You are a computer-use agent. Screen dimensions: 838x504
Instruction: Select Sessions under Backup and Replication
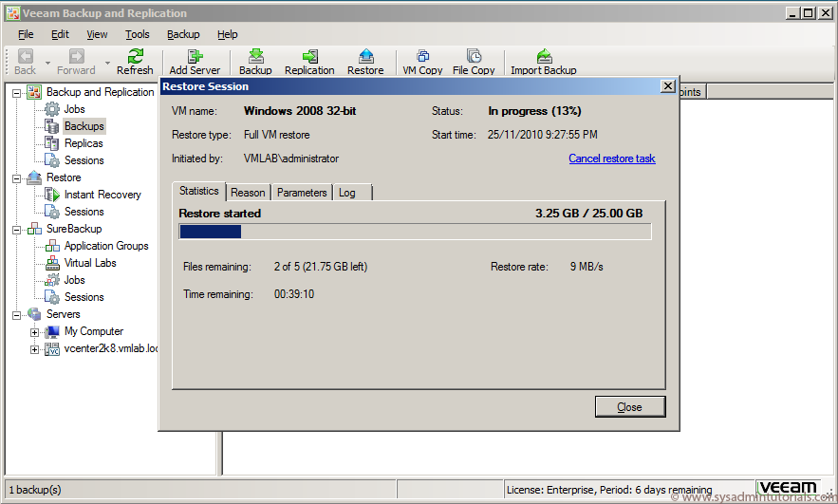click(84, 160)
